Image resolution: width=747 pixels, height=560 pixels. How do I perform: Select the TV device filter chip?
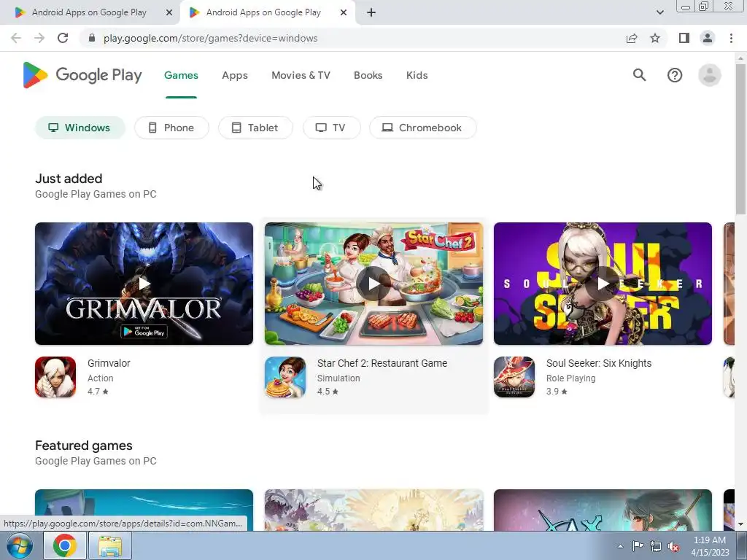click(332, 128)
